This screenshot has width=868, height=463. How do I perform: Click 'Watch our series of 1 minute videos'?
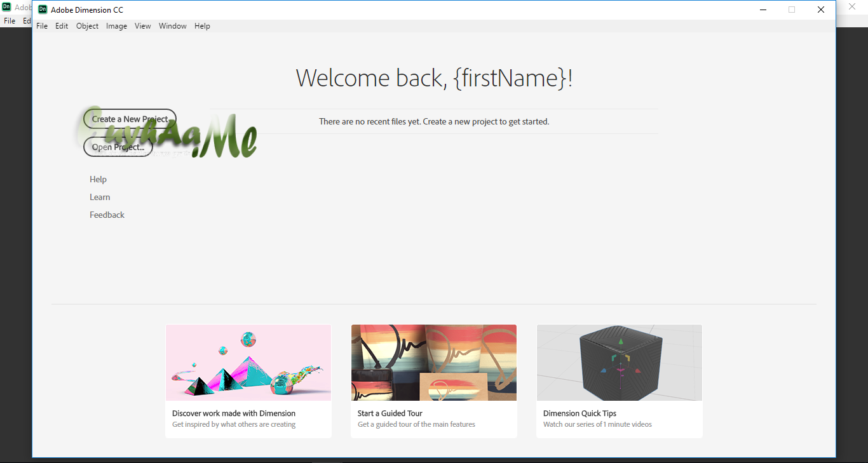[x=597, y=424]
